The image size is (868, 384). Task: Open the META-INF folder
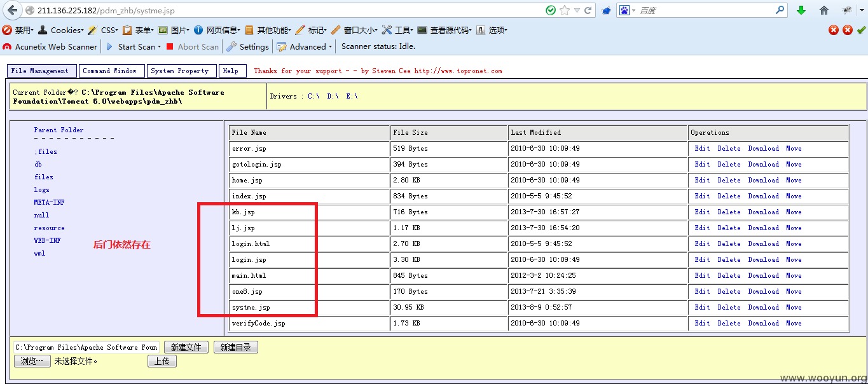49,202
